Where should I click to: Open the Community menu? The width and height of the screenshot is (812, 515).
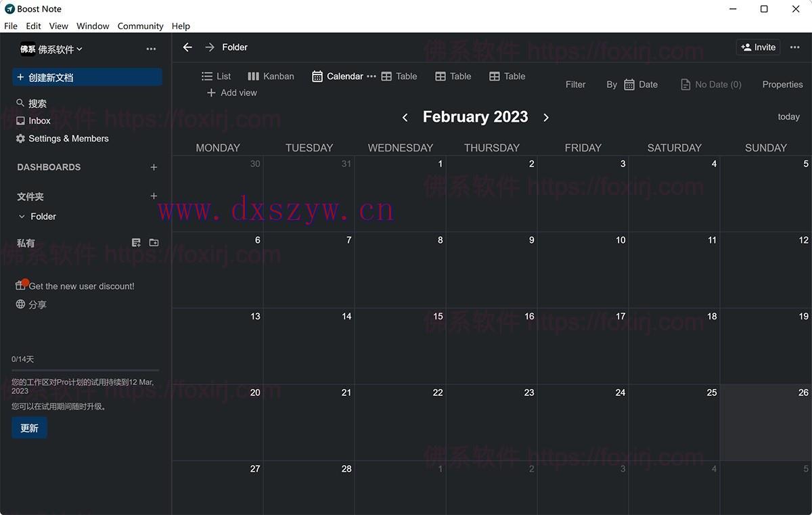tap(140, 26)
